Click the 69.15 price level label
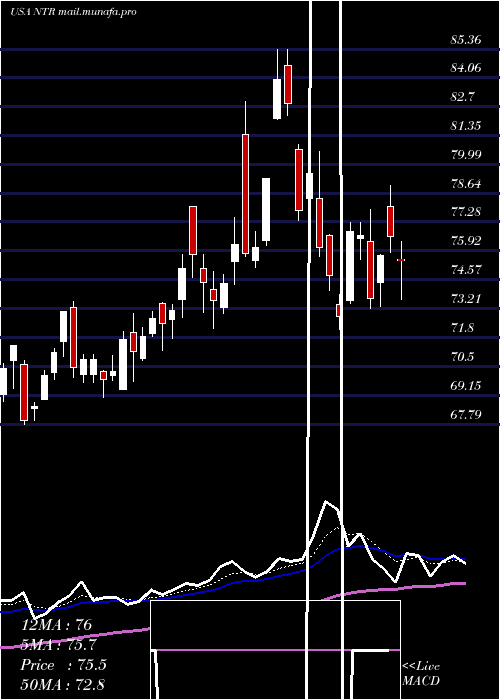Image resolution: width=500 pixels, height=700 pixels. click(466, 385)
